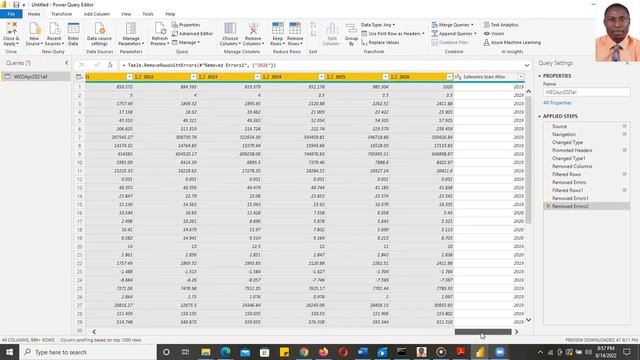Click the Refresh Preview icon
The image size is (640, 360).
(x=159, y=33)
